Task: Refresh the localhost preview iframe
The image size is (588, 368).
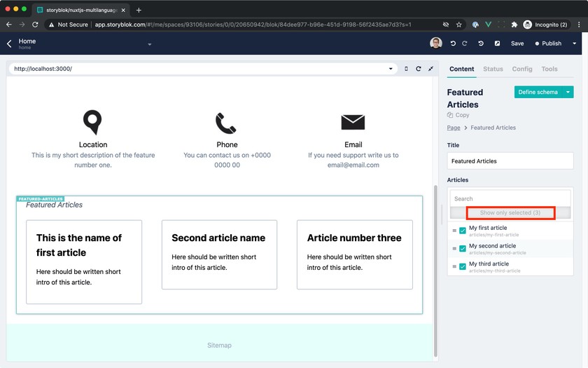Action: 419,69
